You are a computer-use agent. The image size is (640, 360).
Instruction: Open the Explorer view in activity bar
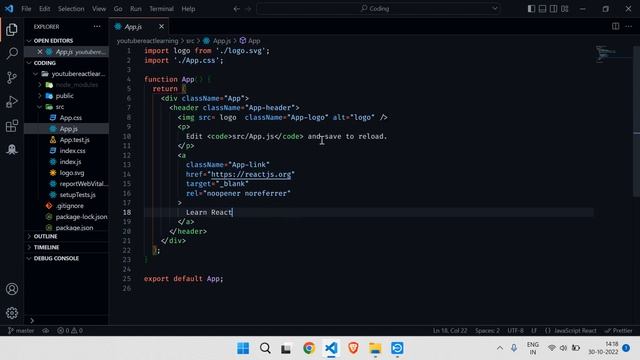coord(12,29)
